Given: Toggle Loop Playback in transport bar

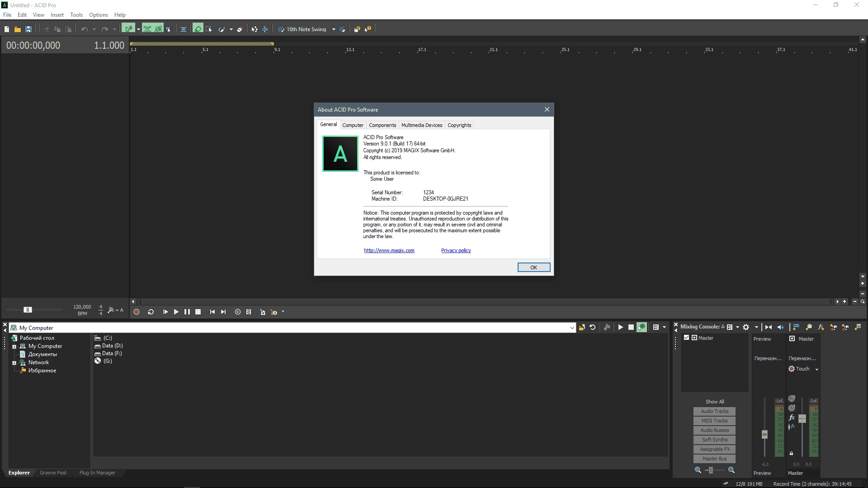Looking at the screenshot, I should [151, 312].
